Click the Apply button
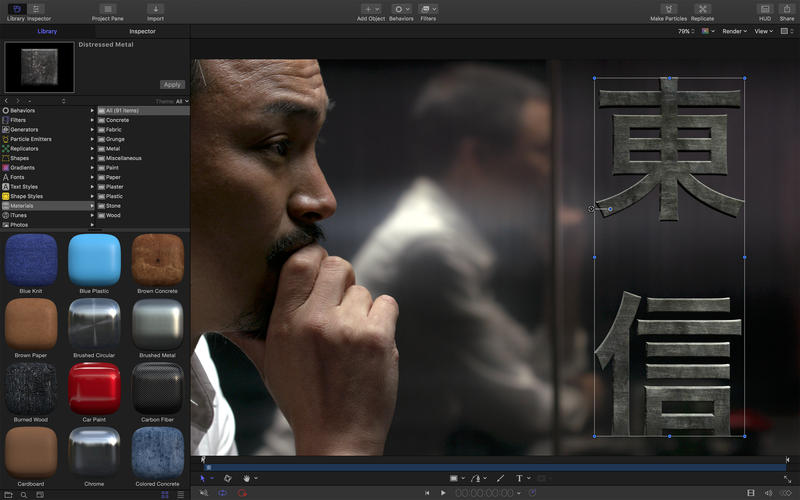Screen dimensions: 800x500 pyautogui.click(x=172, y=85)
